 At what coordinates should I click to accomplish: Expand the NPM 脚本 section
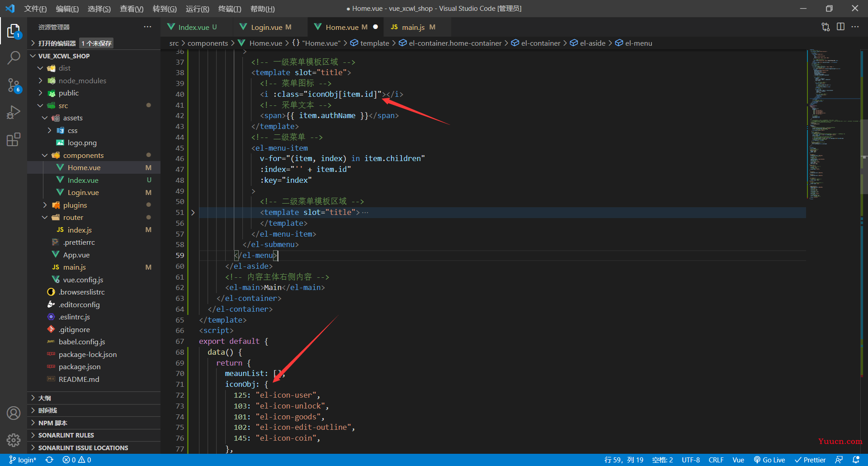52,423
